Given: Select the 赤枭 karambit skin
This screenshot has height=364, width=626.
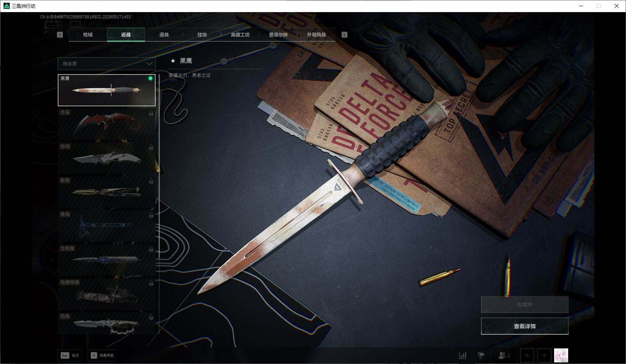Looking at the screenshot, I should click(107, 124).
